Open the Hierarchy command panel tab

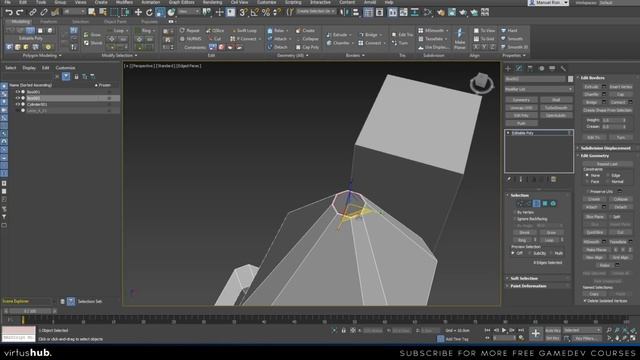(530, 68)
